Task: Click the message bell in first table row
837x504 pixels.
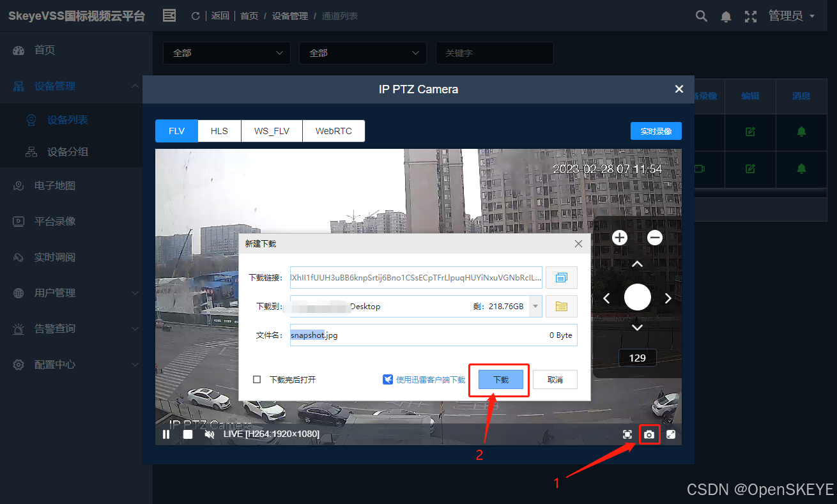Action: (x=801, y=132)
